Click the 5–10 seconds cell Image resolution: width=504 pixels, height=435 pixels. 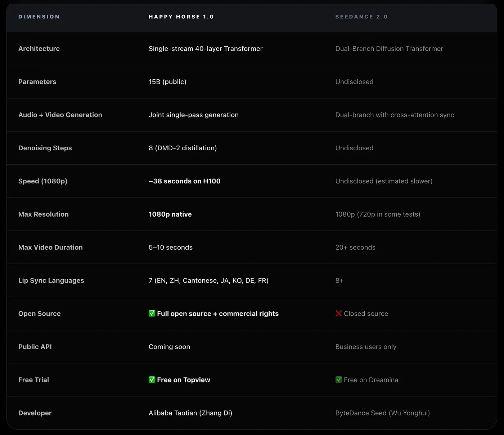coord(171,248)
